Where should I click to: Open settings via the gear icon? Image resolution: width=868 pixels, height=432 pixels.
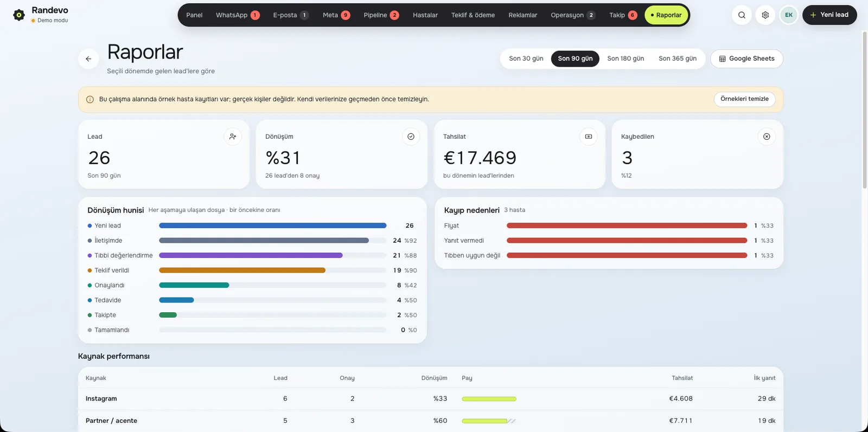pos(765,15)
